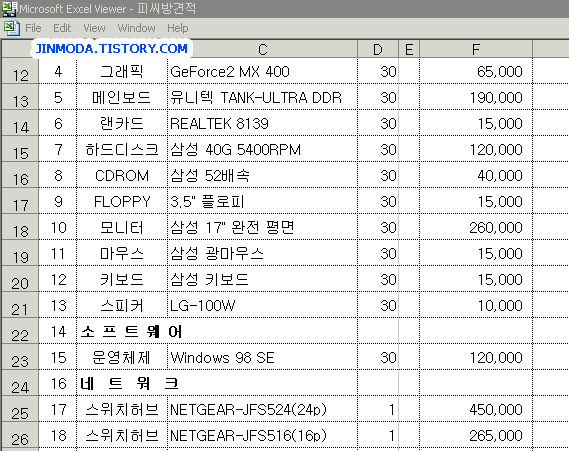Open the File menu
Viewport: 569px width, 451px height.
(x=33, y=28)
